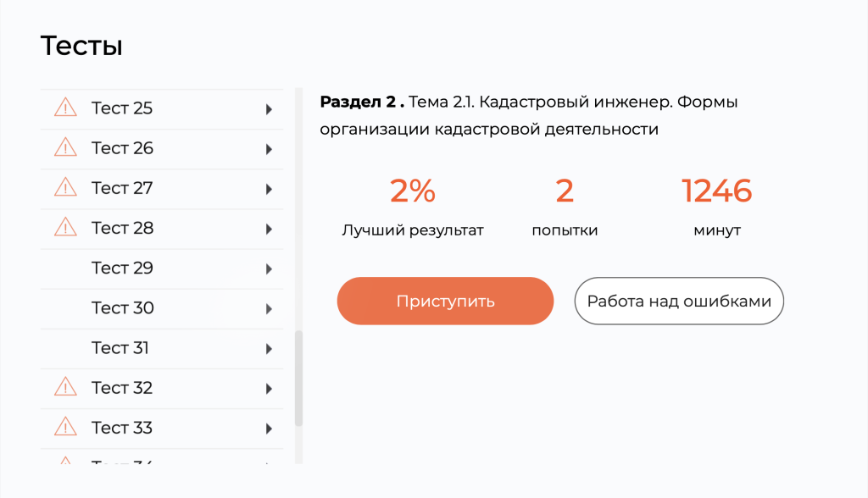Open the Тест 25 details chevron
The height and width of the screenshot is (498, 868).
[x=270, y=108]
